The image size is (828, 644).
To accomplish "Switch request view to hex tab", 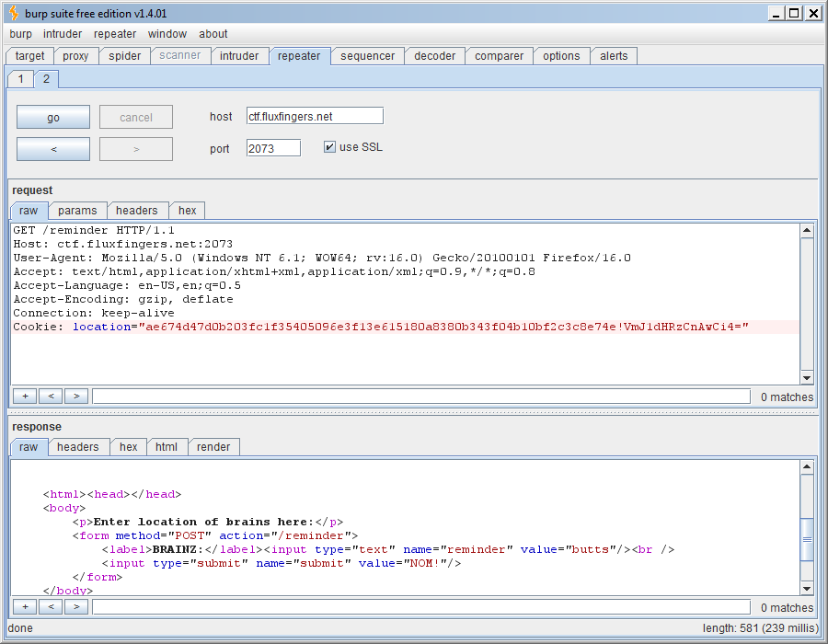I will click(x=188, y=211).
